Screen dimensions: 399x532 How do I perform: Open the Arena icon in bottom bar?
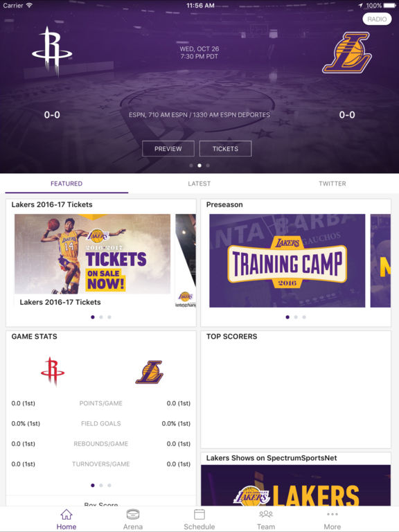click(x=133, y=515)
